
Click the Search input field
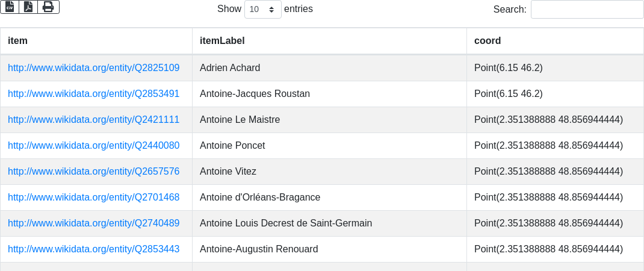pos(587,10)
